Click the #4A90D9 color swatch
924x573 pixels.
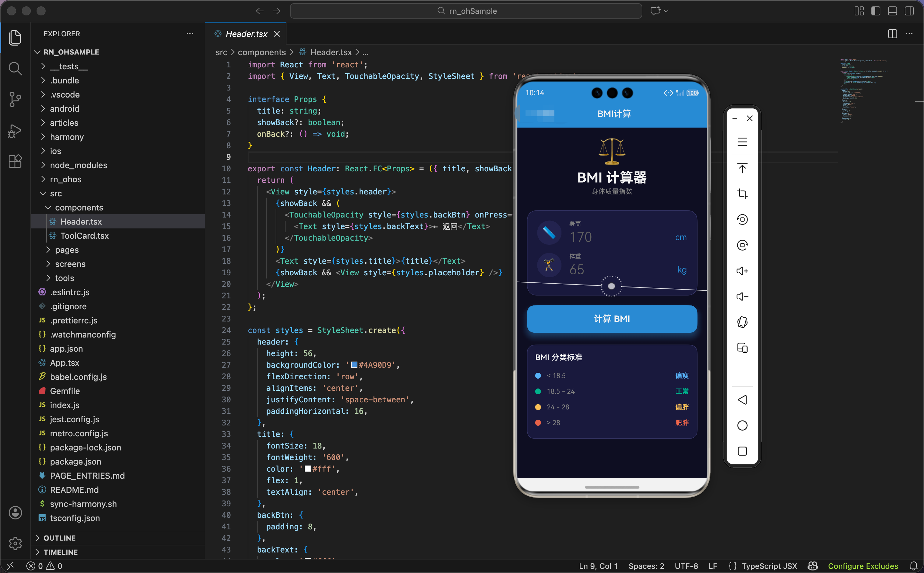[355, 364]
